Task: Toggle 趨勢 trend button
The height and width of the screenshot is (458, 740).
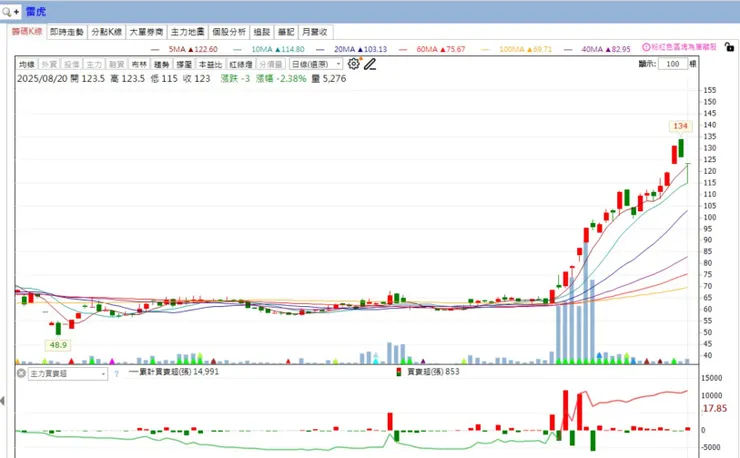Action: 161,64
